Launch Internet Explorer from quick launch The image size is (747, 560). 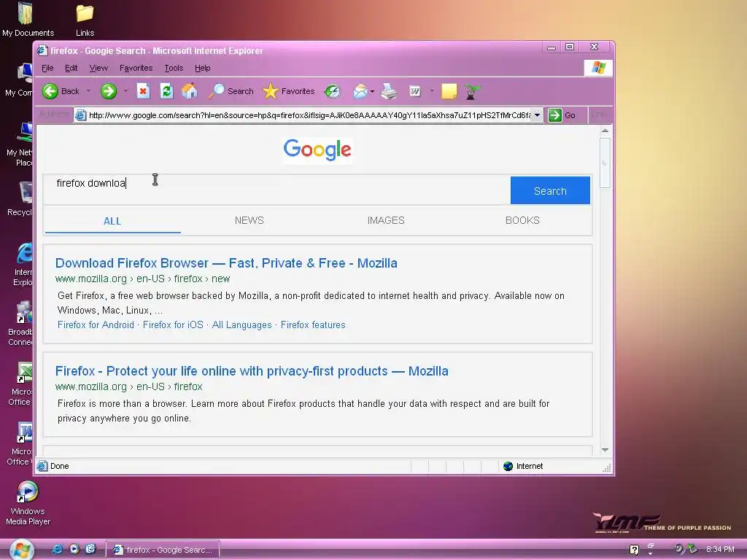point(57,549)
